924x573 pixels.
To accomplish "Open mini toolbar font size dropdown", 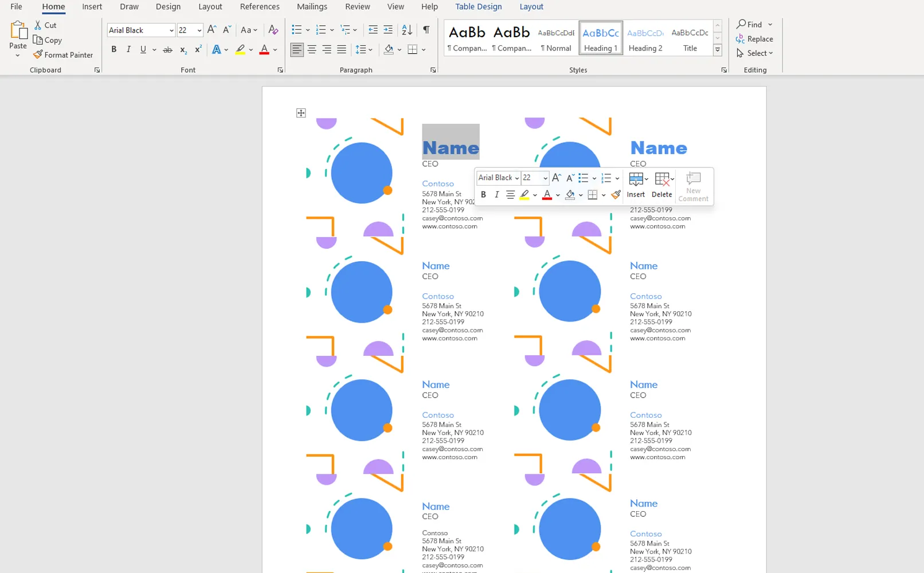I will (x=545, y=178).
